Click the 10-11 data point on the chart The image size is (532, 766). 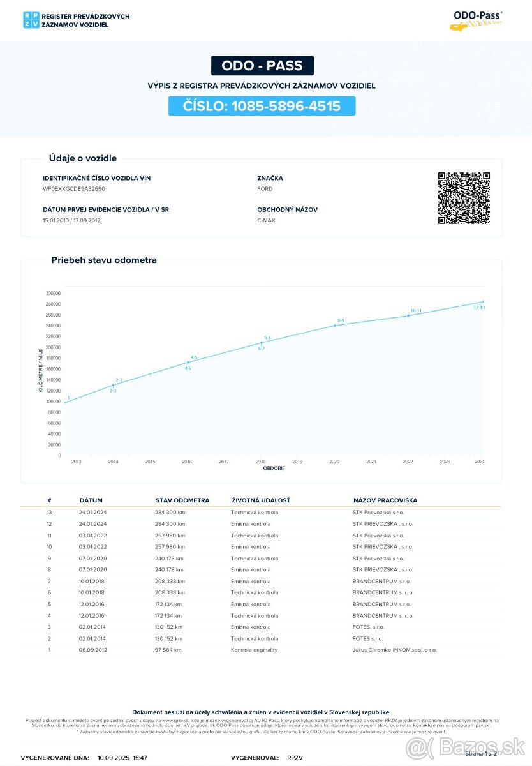tap(408, 315)
